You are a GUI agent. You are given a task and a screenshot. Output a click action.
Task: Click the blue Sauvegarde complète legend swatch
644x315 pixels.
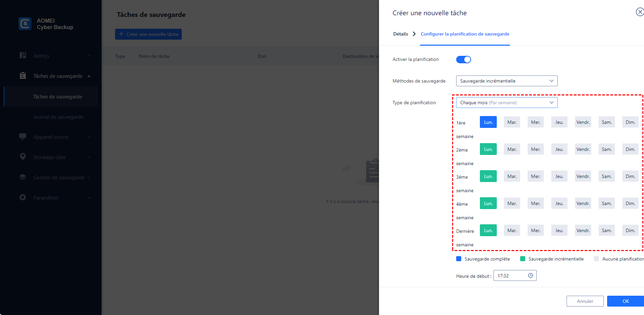459,259
